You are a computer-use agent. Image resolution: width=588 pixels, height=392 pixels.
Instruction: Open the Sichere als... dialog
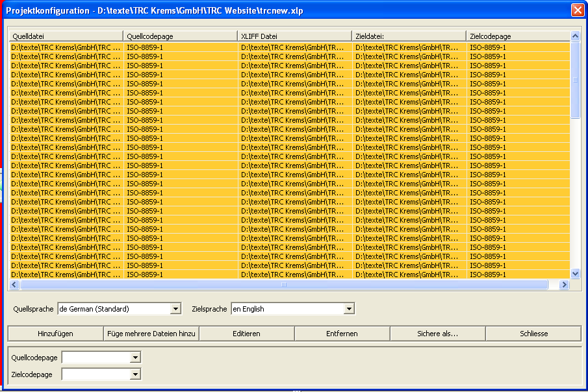[x=437, y=334]
